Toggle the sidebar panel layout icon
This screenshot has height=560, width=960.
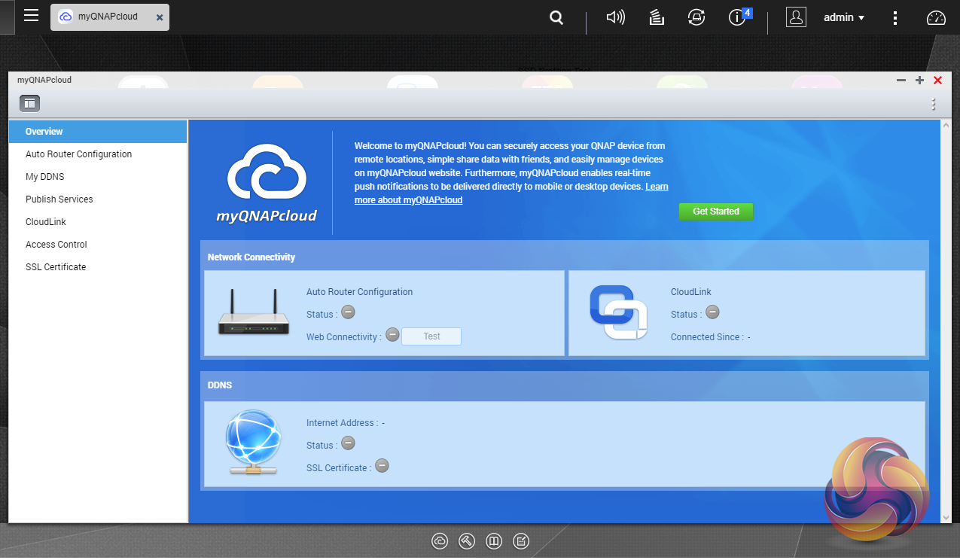coord(29,104)
